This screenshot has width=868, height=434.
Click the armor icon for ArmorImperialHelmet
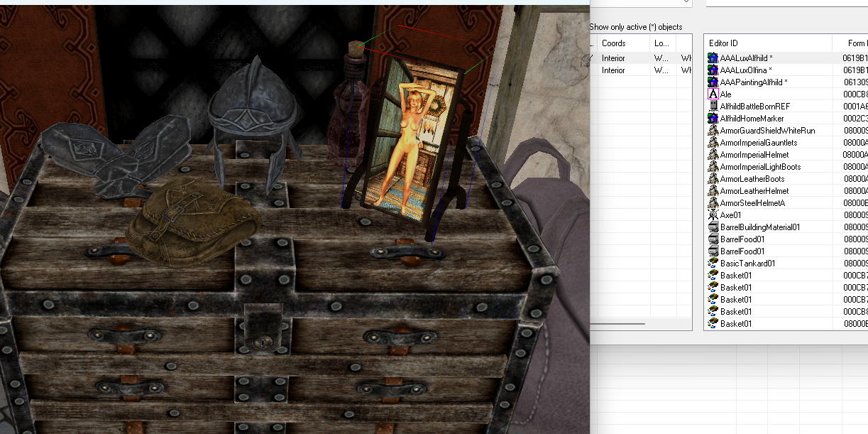(x=713, y=155)
